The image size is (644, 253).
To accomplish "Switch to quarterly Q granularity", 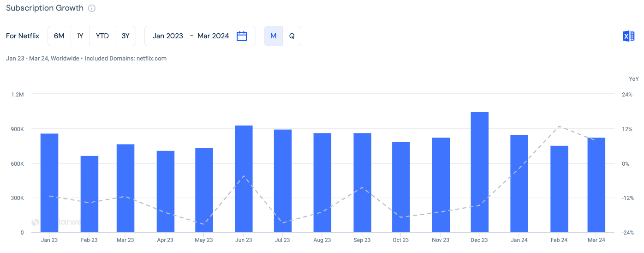I will coord(292,36).
